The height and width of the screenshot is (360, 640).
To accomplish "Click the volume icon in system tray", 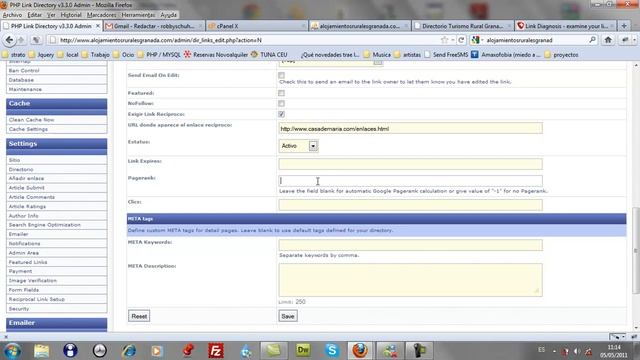I will (577, 351).
